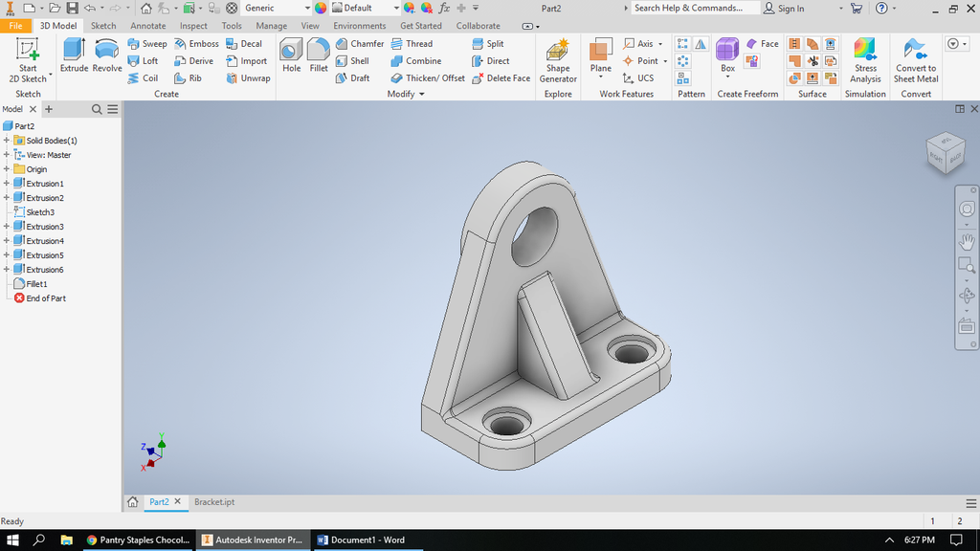Click the ViewCube in the viewport
The image size is (980, 551).
coord(946,152)
